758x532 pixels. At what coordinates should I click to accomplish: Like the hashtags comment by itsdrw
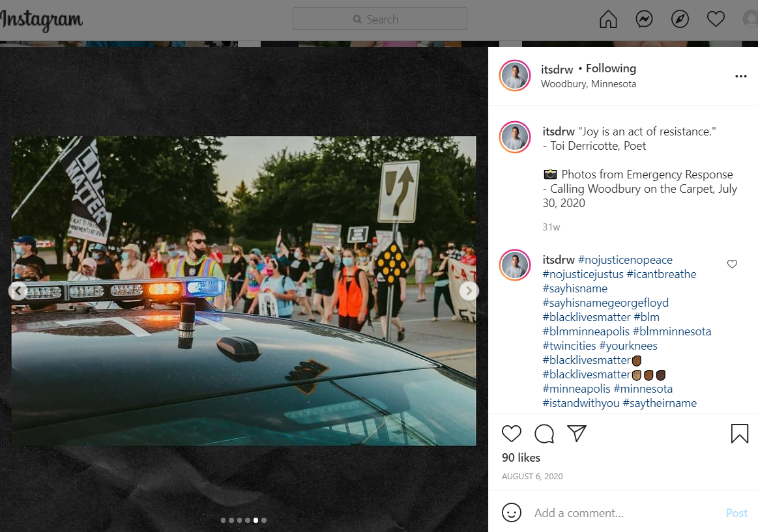click(x=732, y=264)
